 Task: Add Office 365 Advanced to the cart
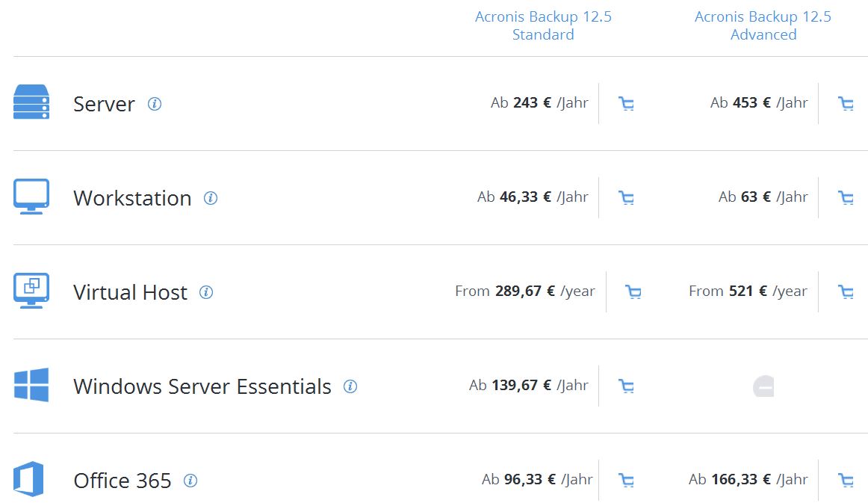point(846,481)
